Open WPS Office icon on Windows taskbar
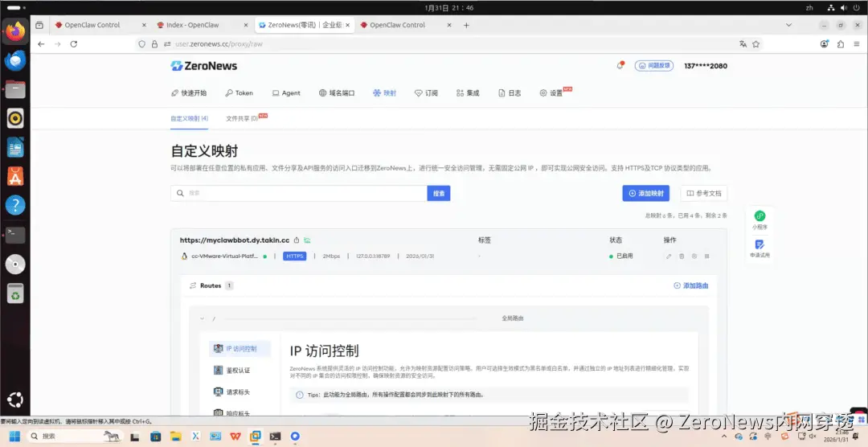868x447 pixels. click(x=235, y=436)
